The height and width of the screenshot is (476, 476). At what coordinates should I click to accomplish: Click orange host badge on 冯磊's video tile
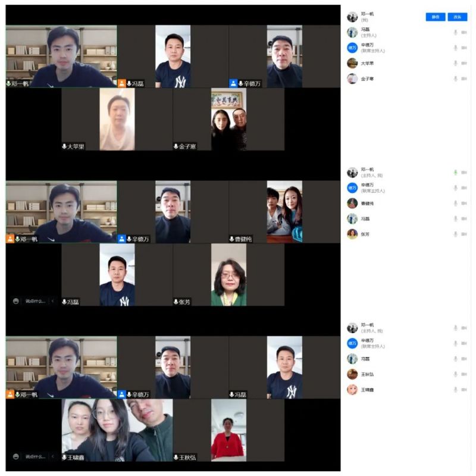tap(121, 84)
